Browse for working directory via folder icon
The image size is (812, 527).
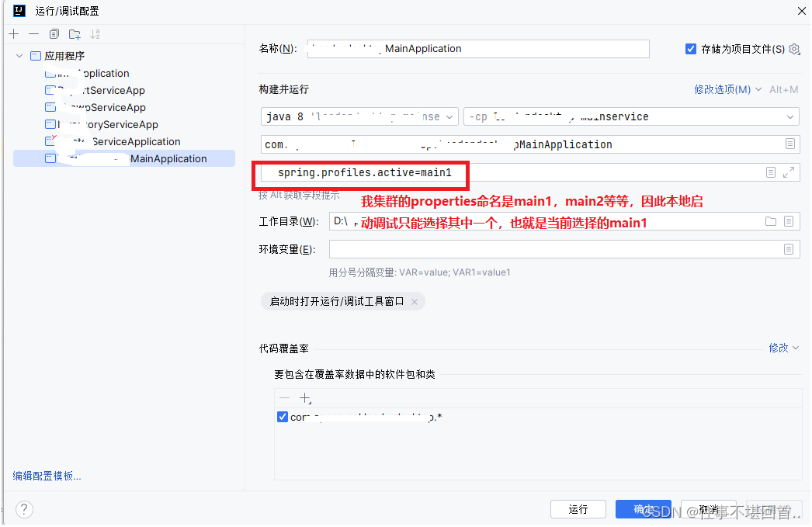(x=770, y=221)
